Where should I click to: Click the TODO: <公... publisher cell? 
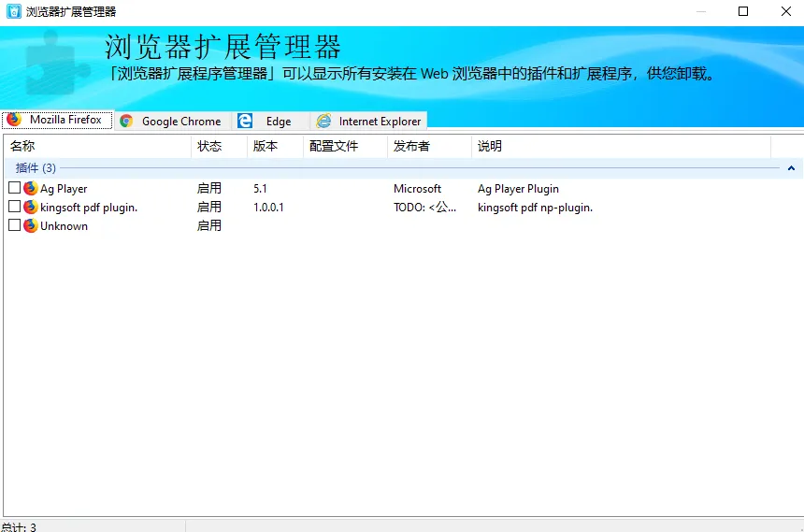pos(424,208)
